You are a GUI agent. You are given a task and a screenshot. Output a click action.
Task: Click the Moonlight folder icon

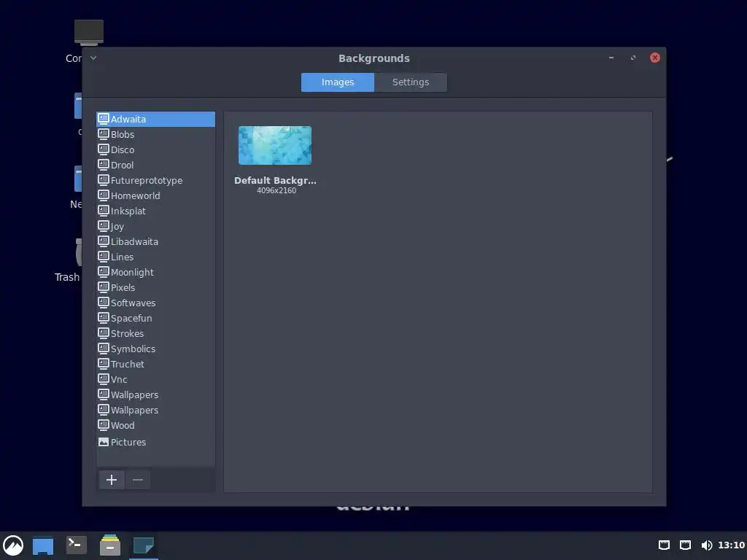click(x=104, y=272)
